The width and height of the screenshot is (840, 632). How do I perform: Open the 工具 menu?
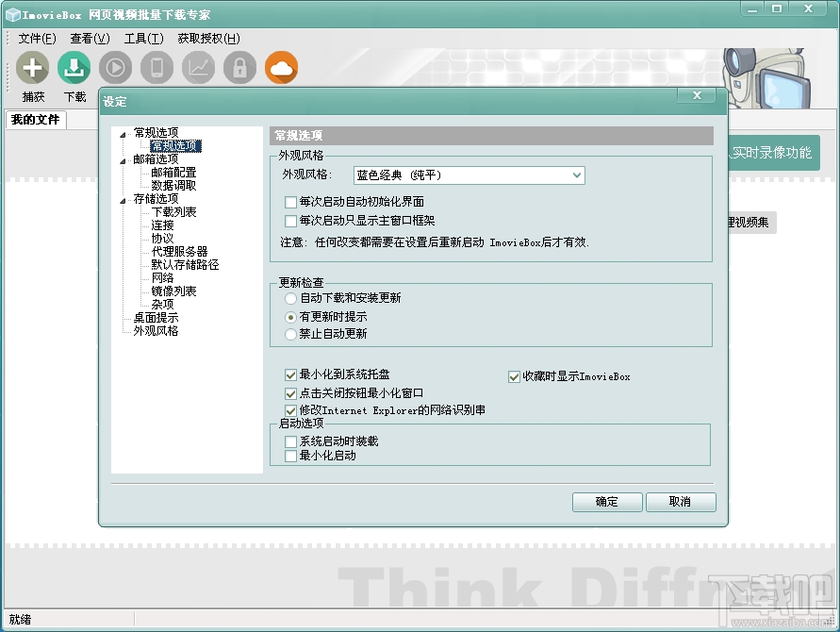[142, 39]
